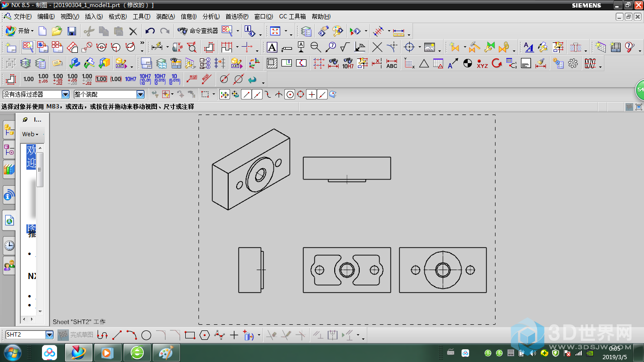The width and height of the screenshot is (644, 362).
Task: Click the isometric view of the block
Action: pos(251,169)
